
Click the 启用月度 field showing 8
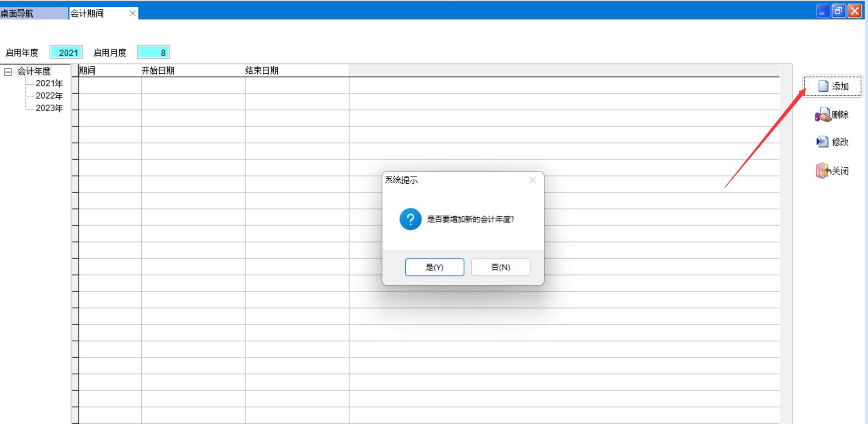coord(153,53)
